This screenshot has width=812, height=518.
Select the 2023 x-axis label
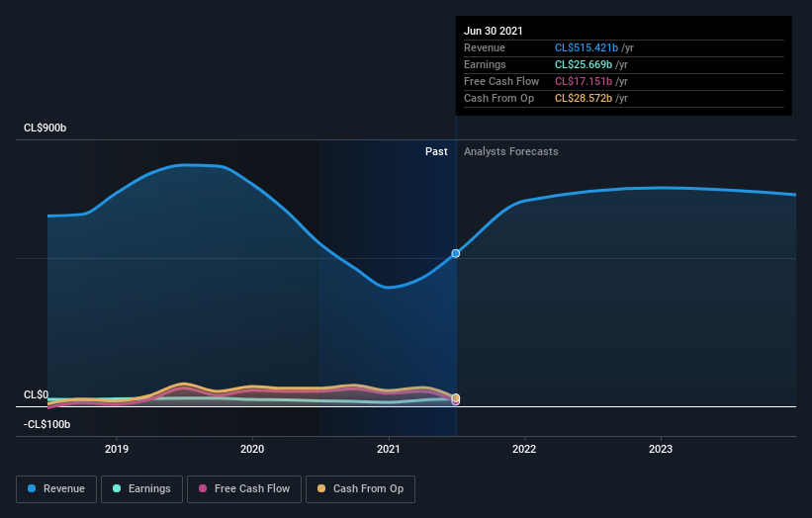(x=661, y=449)
